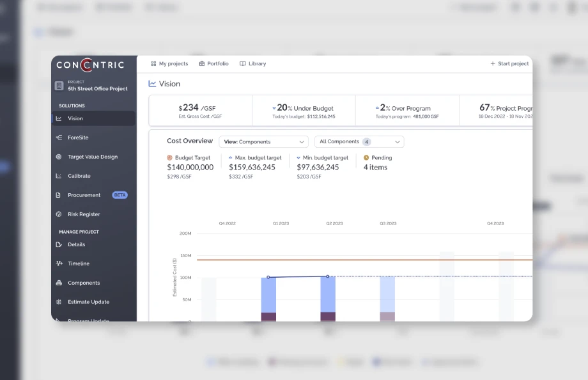This screenshot has width=588, height=380.
Task: Open the Risk Register
Action: (83, 214)
